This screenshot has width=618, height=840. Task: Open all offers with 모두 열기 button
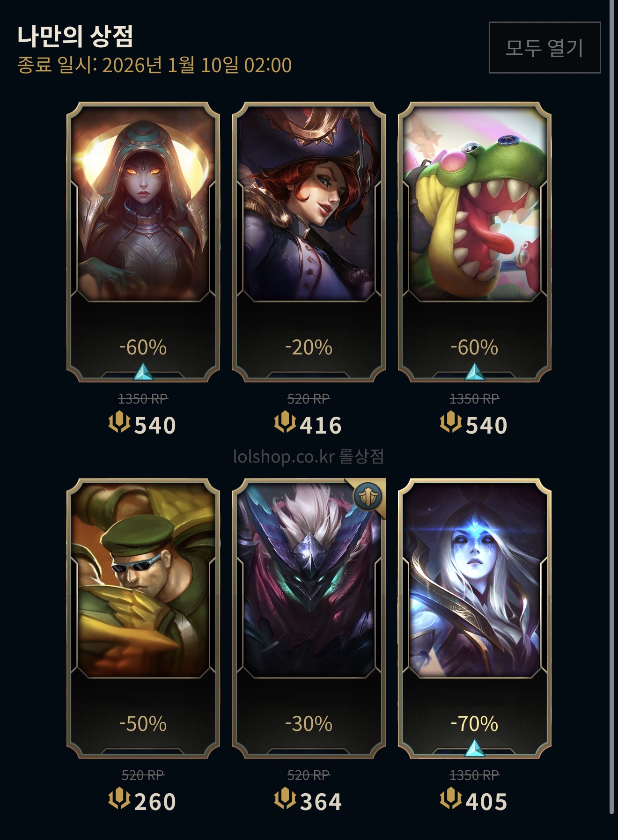point(544,47)
